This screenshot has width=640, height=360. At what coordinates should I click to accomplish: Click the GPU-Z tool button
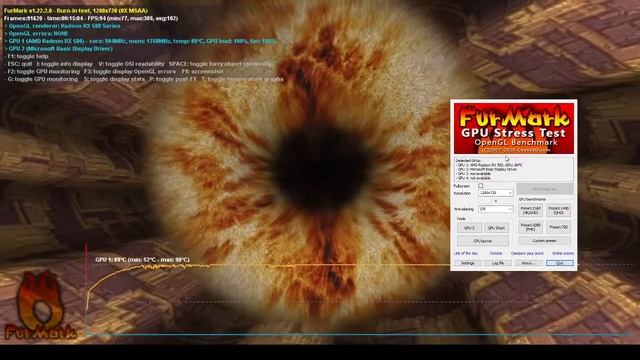(x=469, y=228)
